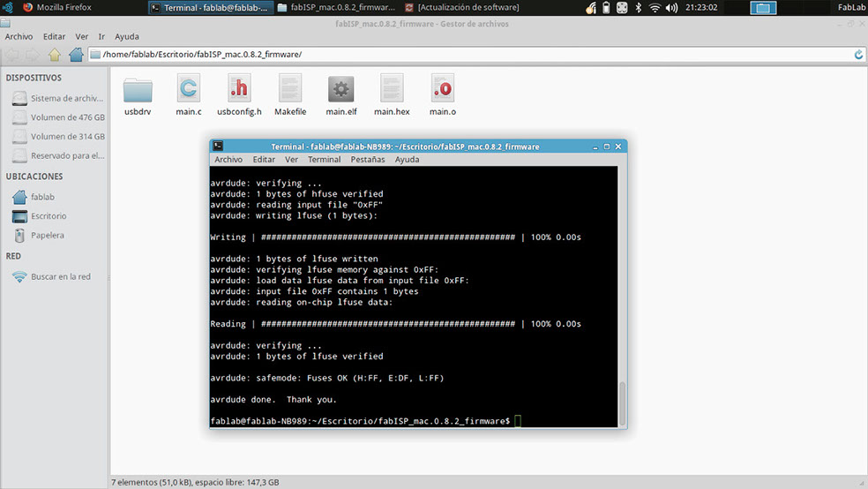868x489 pixels.
Task: Open file manager Ayuda menu
Action: click(127, 36)
